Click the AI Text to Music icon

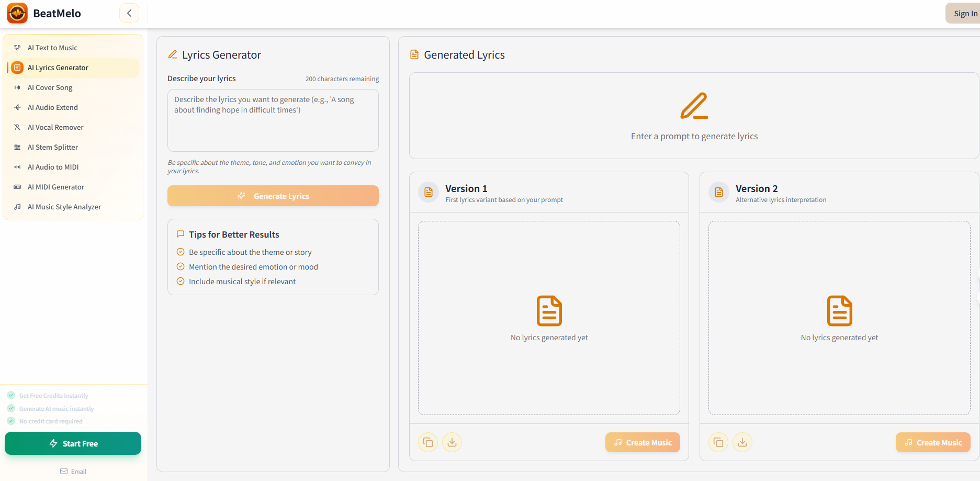tap(17, 48)
